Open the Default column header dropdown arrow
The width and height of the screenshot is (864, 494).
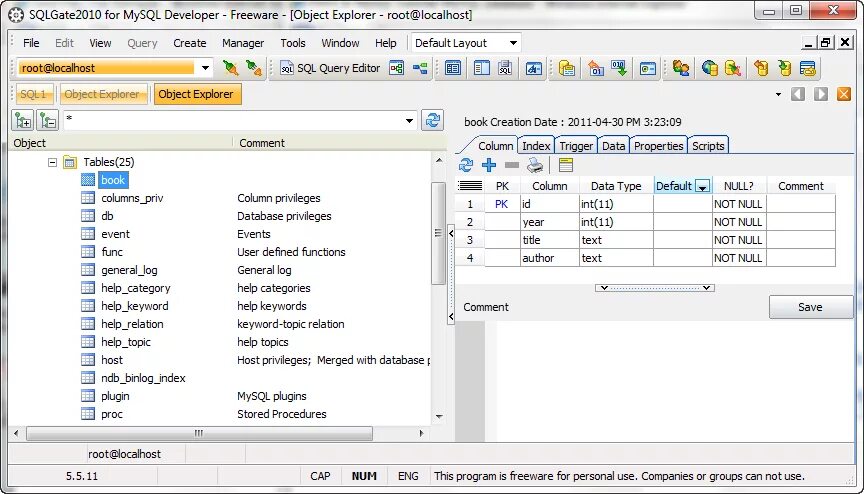pyautogui.click(x=703, y=187)
